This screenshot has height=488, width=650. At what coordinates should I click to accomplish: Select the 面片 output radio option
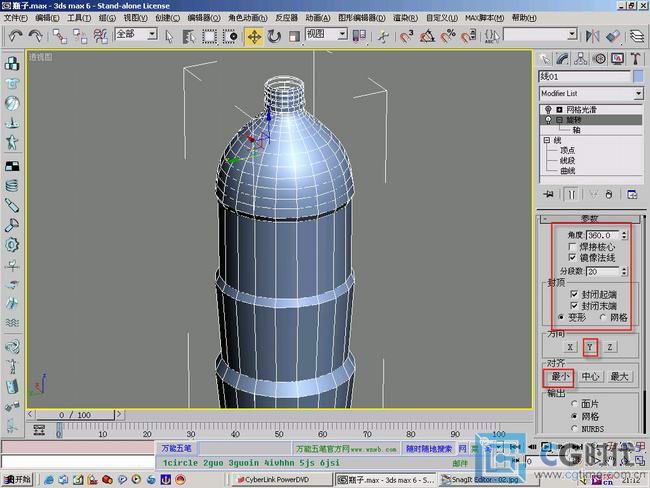coord(575,403)
